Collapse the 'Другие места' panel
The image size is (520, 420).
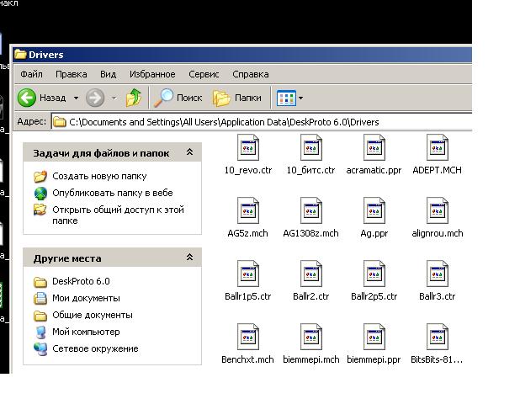[189, 258]
